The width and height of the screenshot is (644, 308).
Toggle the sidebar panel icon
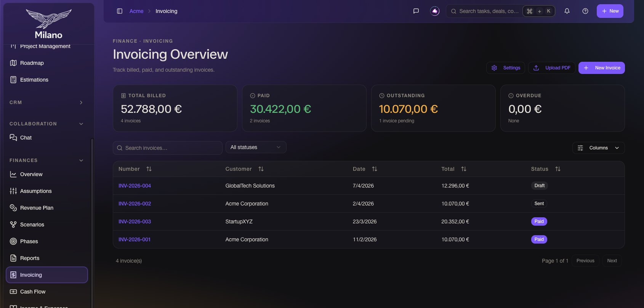[120, 11]
